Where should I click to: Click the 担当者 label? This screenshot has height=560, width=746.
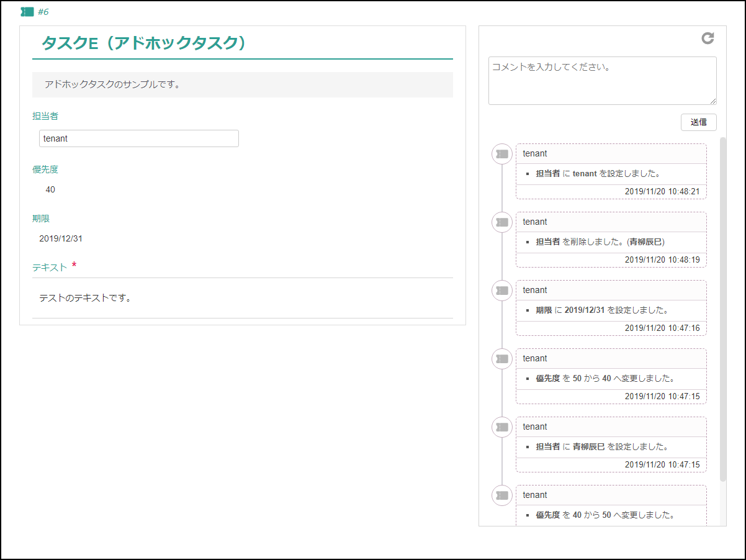(x=45, y=116)
